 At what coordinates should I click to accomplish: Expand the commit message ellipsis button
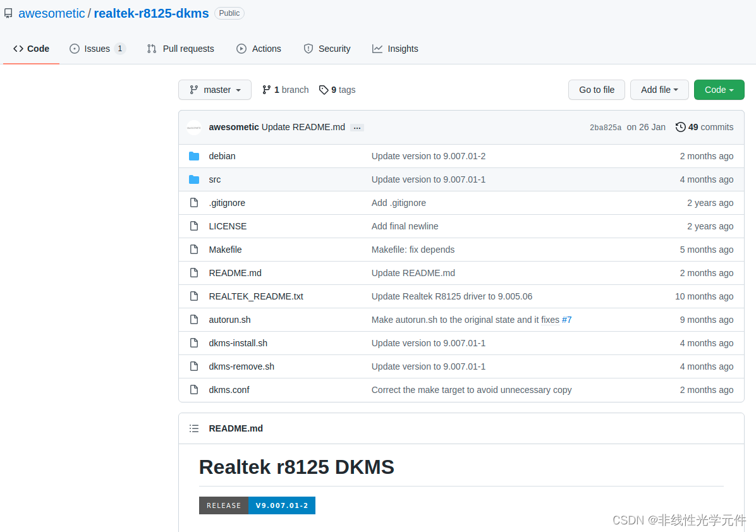(357, 128)
